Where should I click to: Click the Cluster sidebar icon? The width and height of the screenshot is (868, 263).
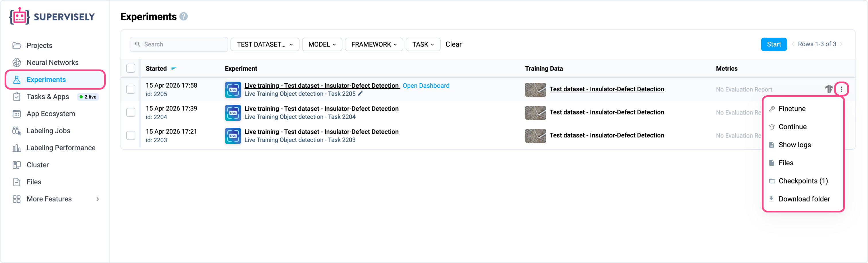pos(17,165)
